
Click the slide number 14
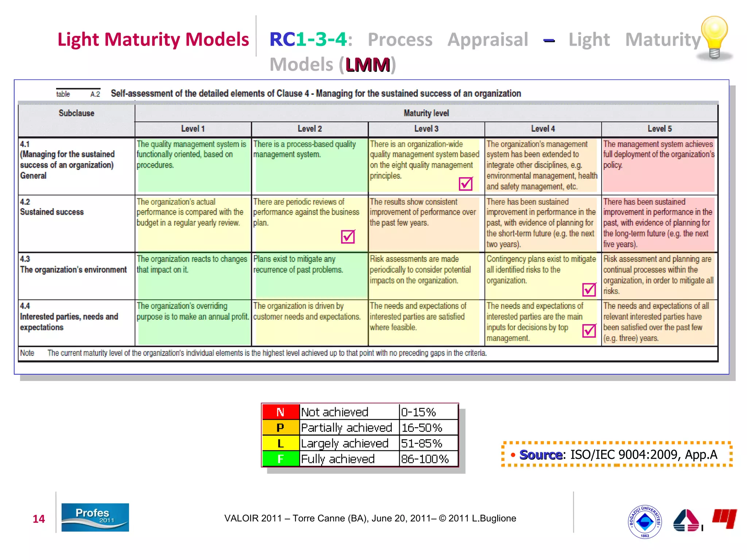coord(39,519)
